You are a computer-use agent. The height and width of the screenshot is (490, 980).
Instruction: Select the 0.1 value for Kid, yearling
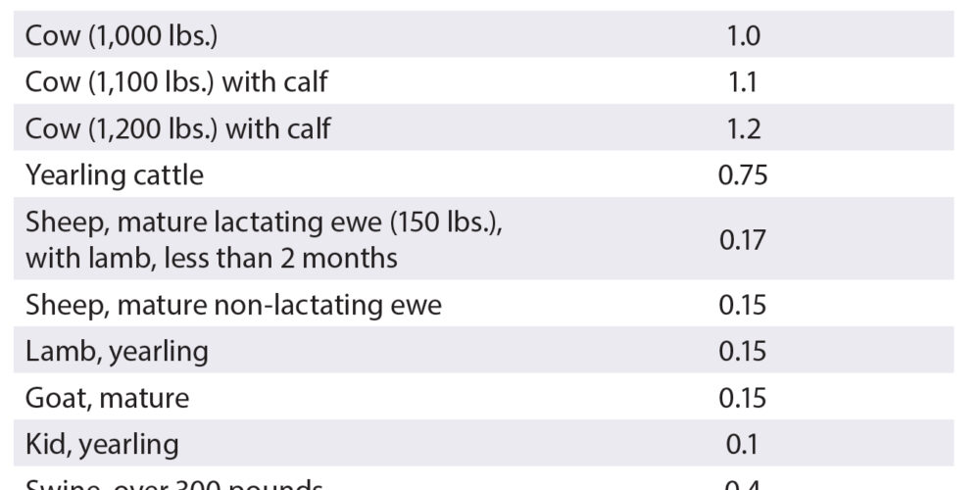(744, 444)
